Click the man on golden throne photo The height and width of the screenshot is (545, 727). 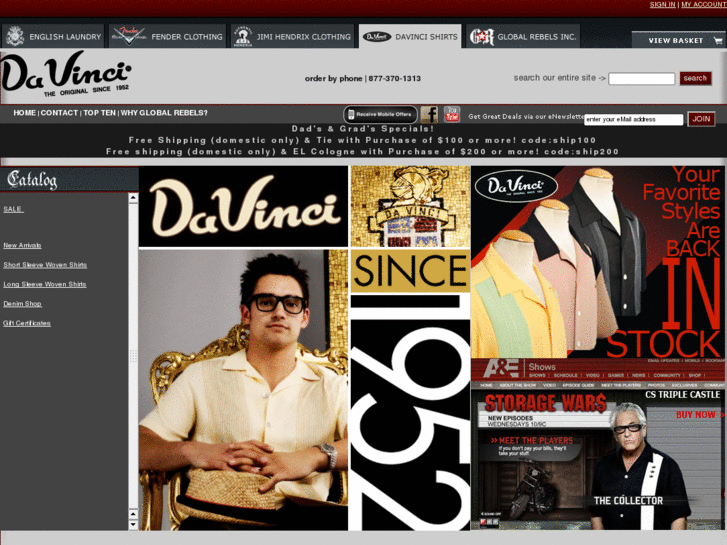tap(243, 390)
